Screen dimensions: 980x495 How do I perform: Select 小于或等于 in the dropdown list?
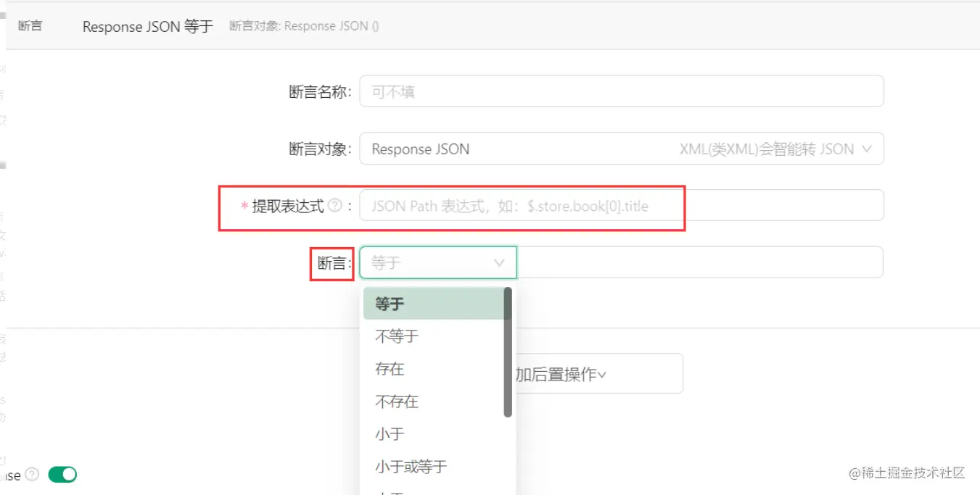[434, 467]
